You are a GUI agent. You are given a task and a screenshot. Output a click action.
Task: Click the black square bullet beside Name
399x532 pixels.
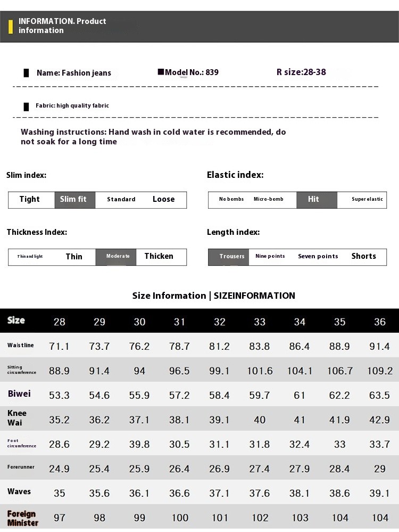tap(26, 73)
